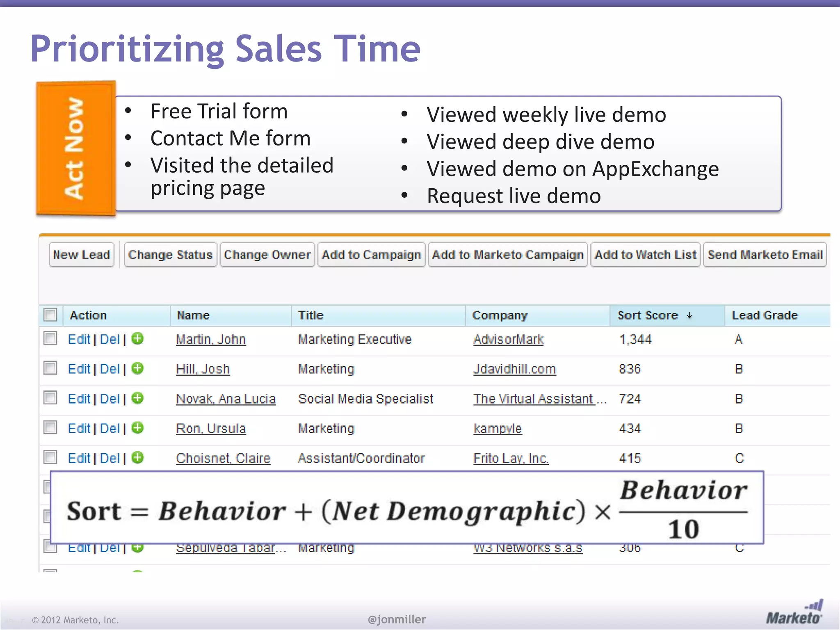
Task: Click Del for Ron, Ursula
Action: pos(110,429)
